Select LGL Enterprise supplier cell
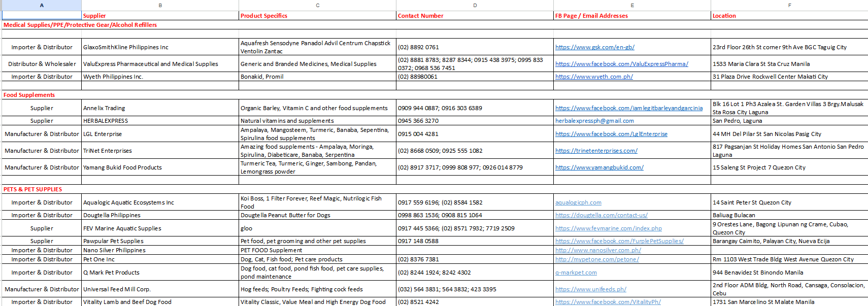Viewport: 868px width, 306px height. click(160, 134)
